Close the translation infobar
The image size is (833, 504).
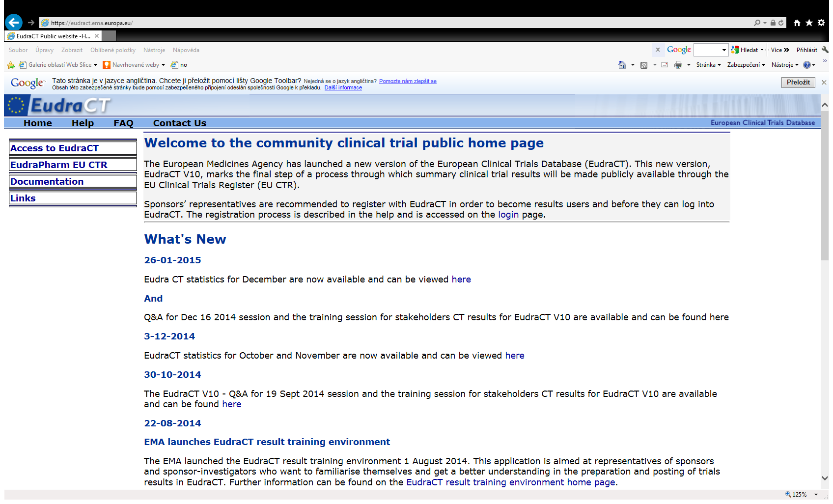point(824,83)
